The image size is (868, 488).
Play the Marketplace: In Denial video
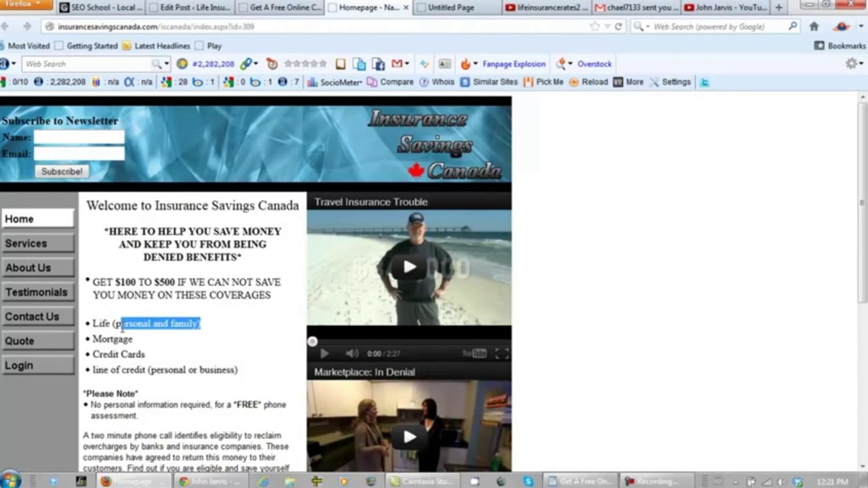coord(409,437)
